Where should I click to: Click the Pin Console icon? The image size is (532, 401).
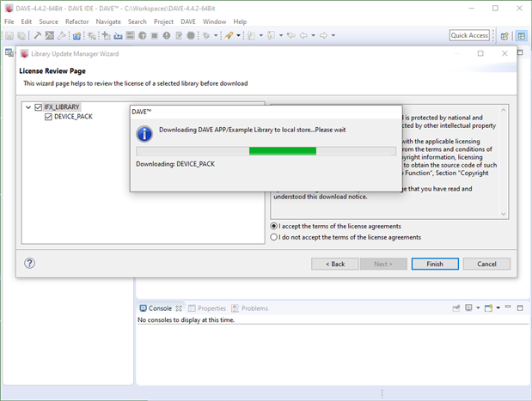tap(456, 308)
